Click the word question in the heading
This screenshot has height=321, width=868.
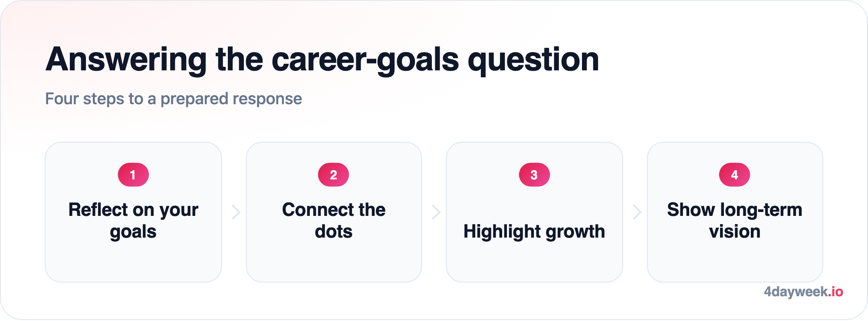point(533,60)
